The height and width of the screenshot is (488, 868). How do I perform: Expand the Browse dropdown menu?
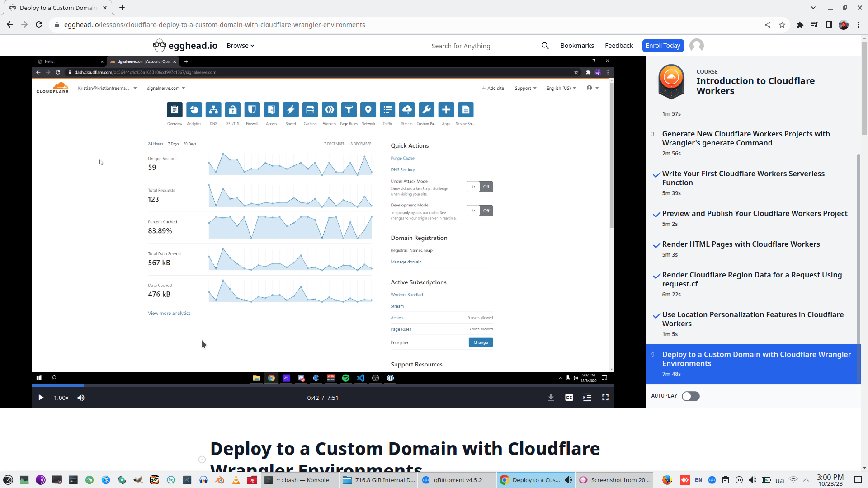240,46
